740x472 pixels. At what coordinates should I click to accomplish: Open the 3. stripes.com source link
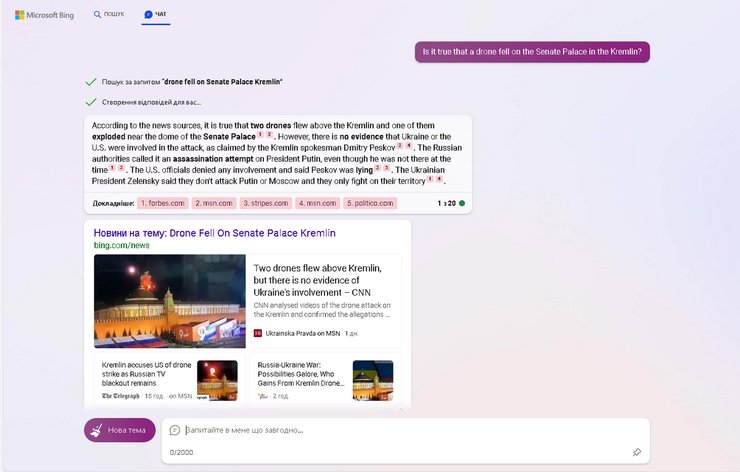(266, 203)
